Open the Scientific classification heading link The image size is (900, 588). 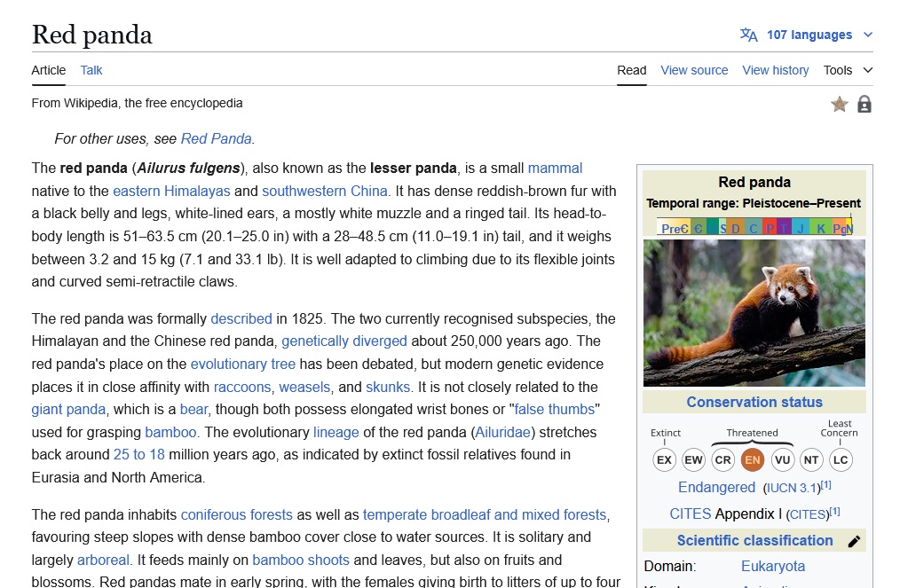[x=754, y=541]
